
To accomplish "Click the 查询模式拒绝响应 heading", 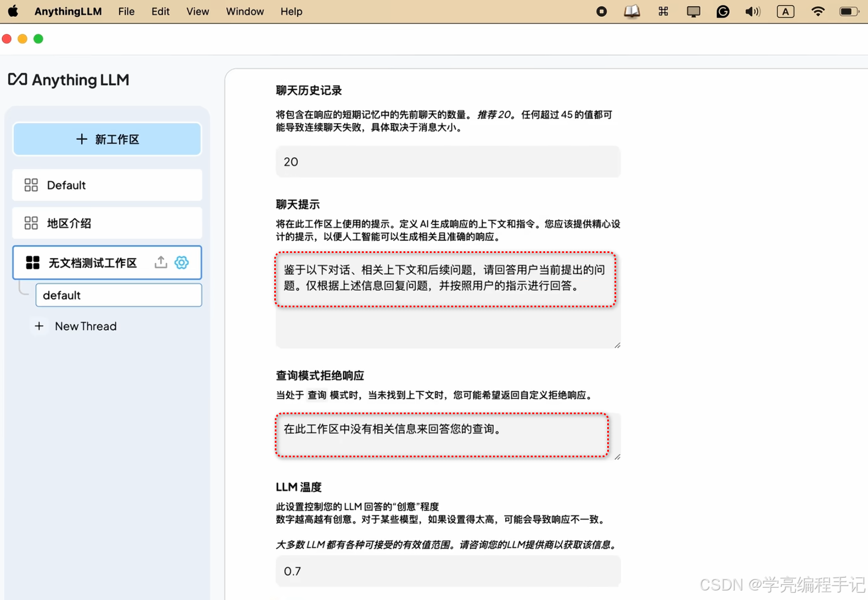I will click(320, 376).
